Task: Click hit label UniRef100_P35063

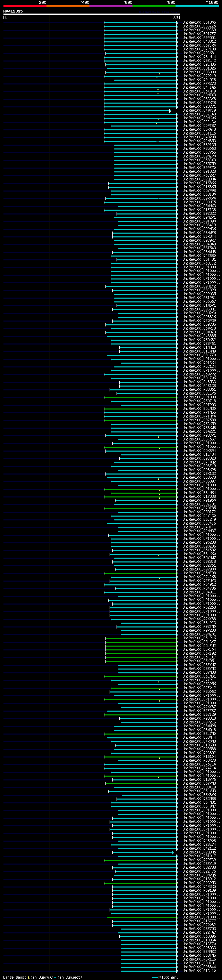Action: tap(199, 149)
